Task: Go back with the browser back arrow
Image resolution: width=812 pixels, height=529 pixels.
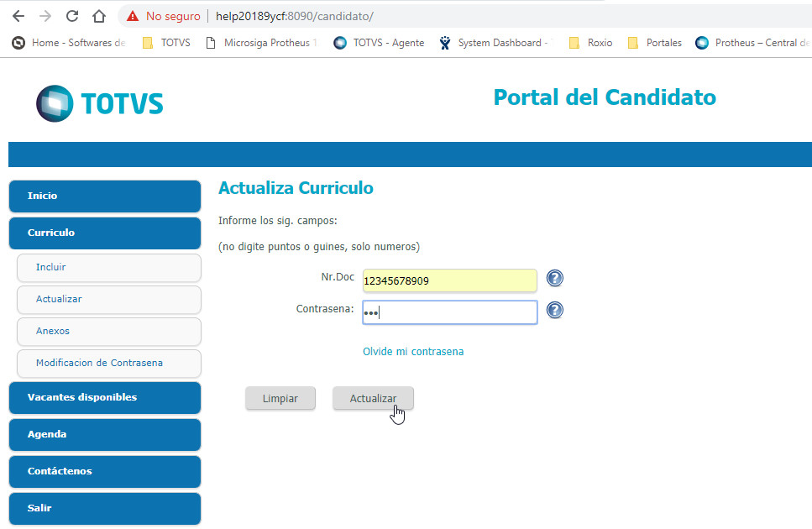Action: click(x=18, y=16)
